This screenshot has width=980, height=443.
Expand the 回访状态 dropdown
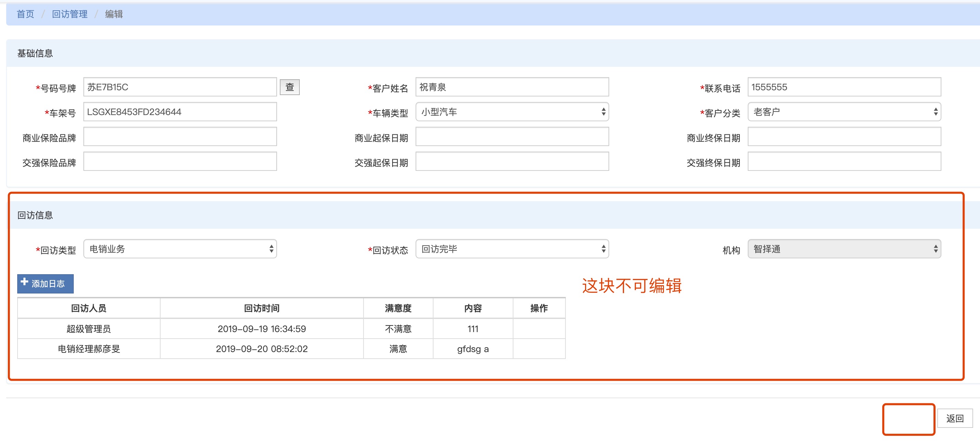click(512, 249)
